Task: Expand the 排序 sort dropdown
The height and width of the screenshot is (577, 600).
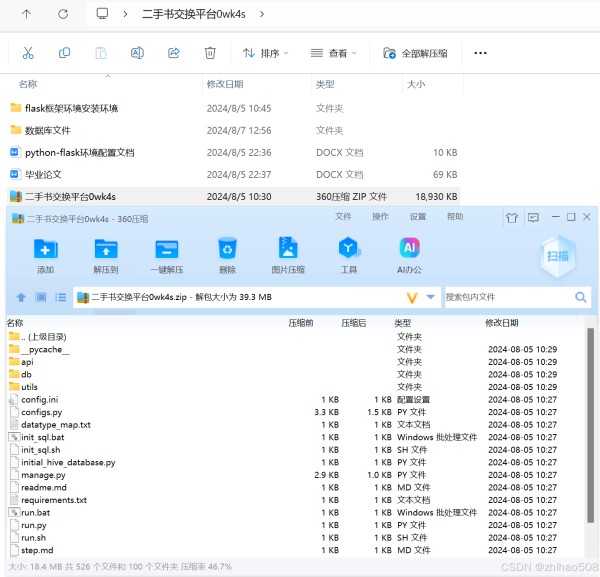Action: [x=264, y=53]
